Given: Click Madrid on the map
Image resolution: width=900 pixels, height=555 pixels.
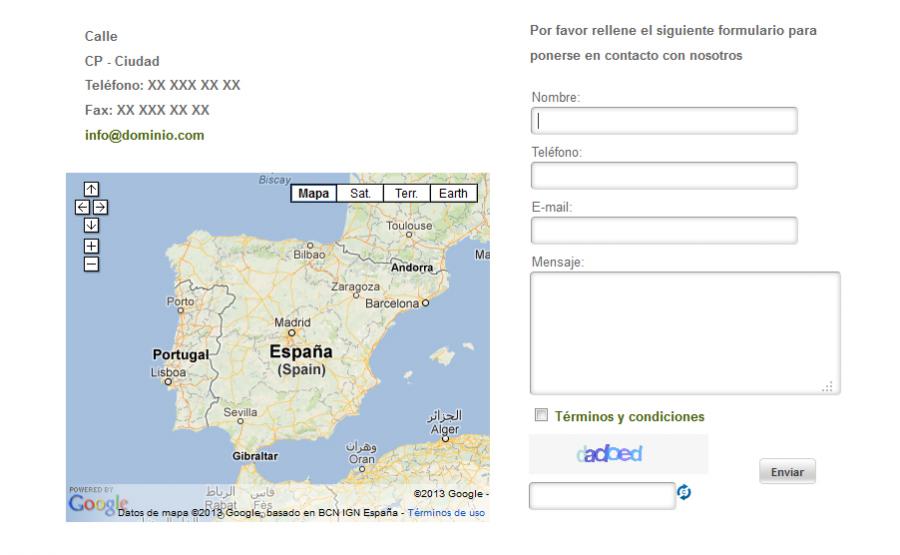Looking at the screenshot, I should 292,325.
